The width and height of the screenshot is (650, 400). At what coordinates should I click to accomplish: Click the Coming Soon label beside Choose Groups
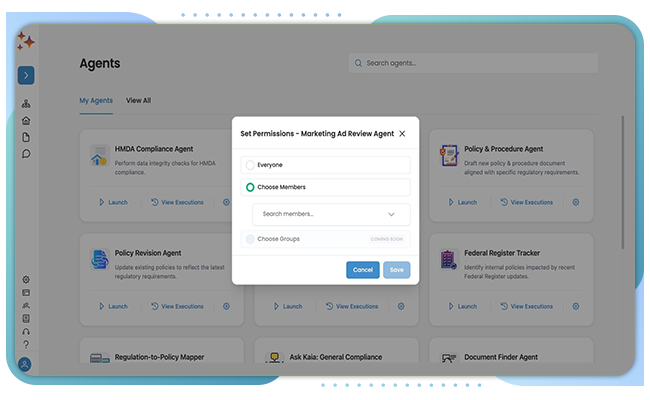pyautogui.click(x=387, y=239)
